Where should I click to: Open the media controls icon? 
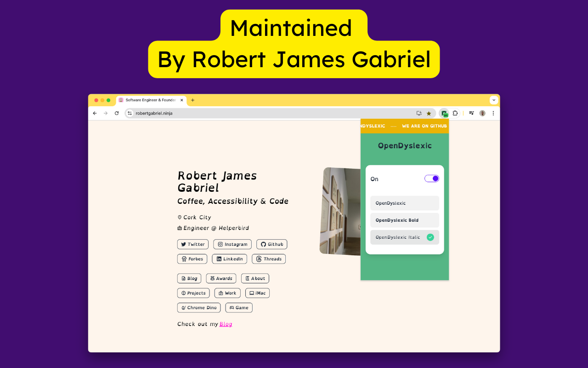(x=471, y=113)
